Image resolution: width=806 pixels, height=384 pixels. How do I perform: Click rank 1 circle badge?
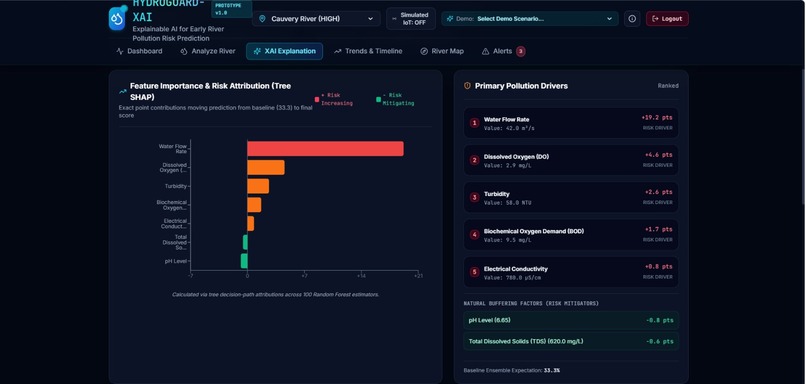[474, 123]
